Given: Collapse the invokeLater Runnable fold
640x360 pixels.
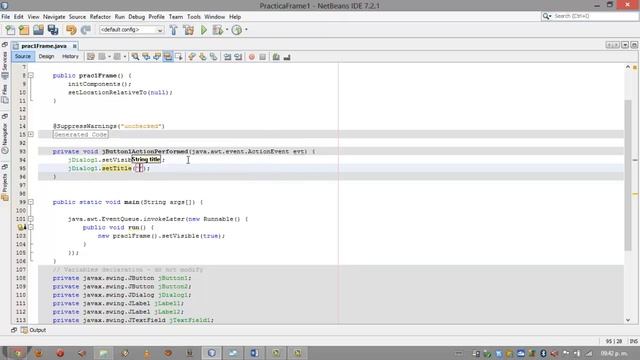Looking at the screenshot, I should click(31, 219).
